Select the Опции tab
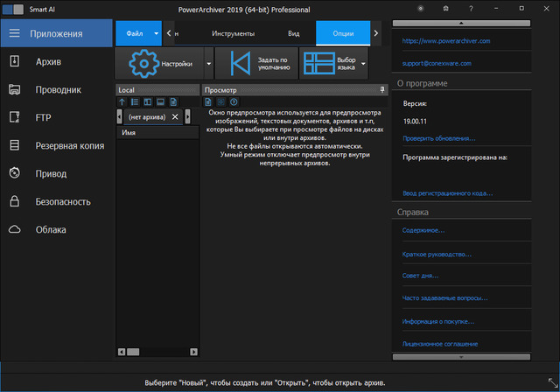560x392 pixels. [343, 33]
